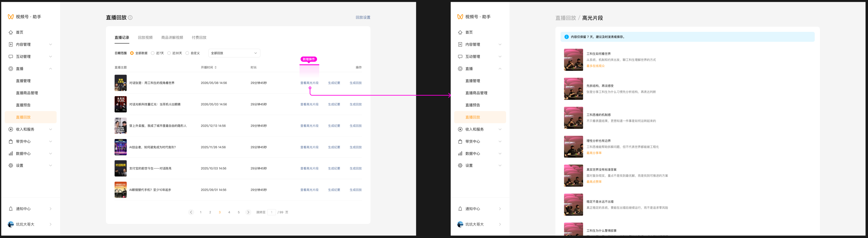The image size is (868, 238).
Task: Switch to the 直播记录 tab
Action: click(122, 37)
